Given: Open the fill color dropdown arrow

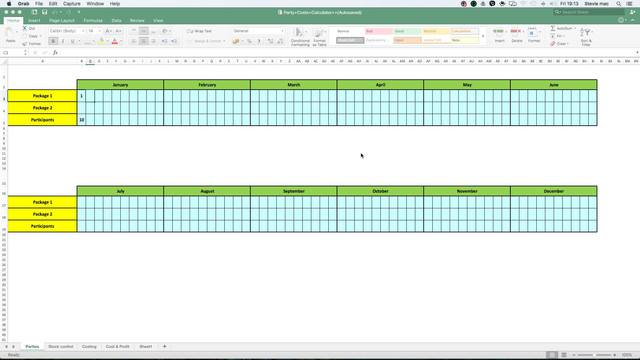Looking at the screenshot, I should tap(108, 41).
